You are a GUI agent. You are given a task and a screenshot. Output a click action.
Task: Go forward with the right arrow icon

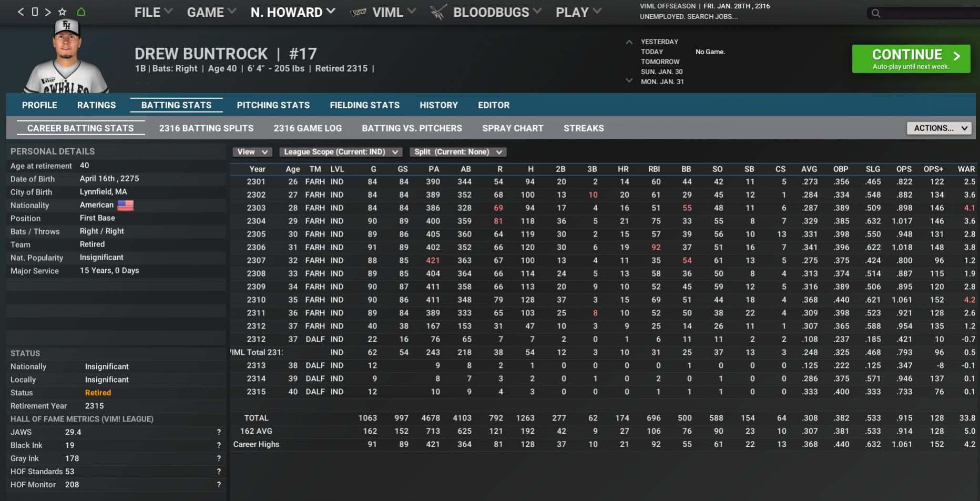[x=48, y=12]
